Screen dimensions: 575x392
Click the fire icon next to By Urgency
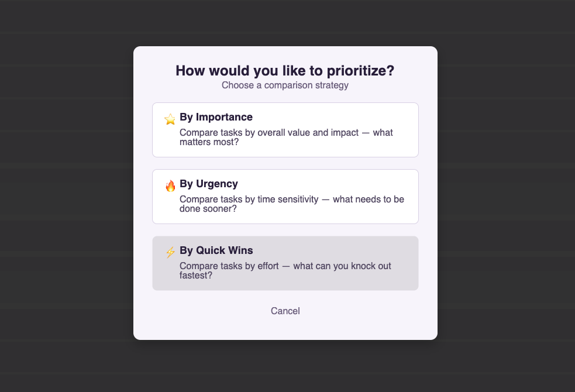pos(170,185)
